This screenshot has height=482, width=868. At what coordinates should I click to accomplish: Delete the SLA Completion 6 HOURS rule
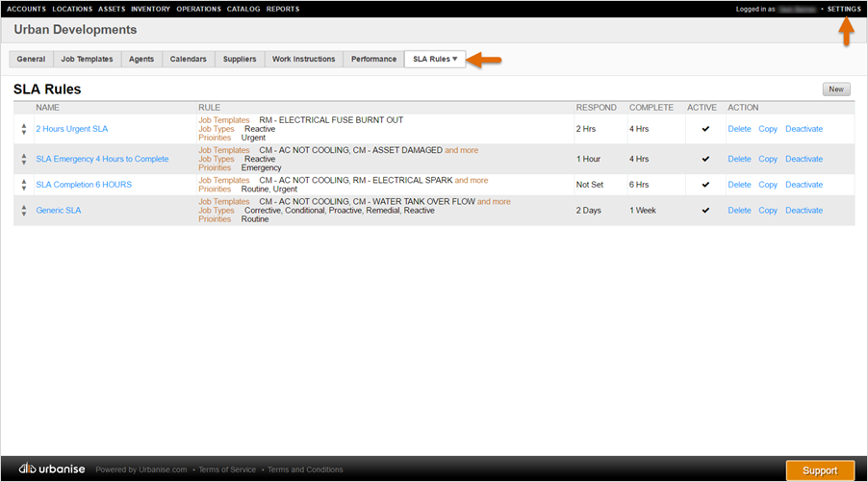point(739,185)
